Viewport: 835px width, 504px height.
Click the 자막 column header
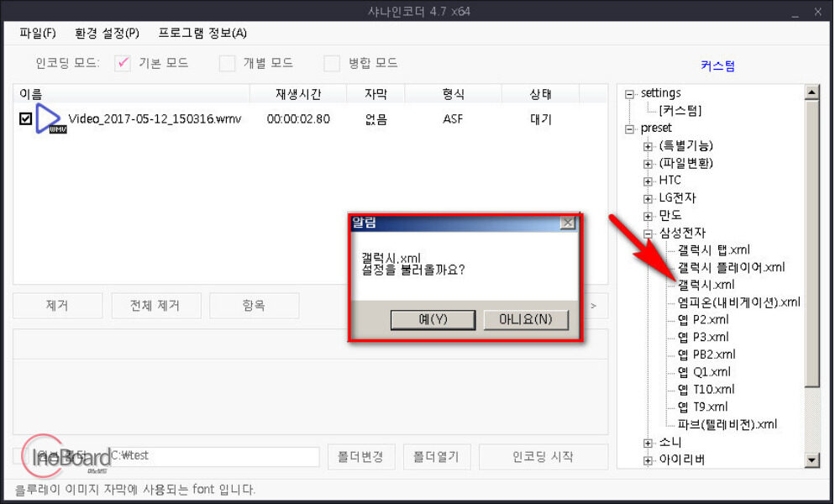tap(376, 94)
